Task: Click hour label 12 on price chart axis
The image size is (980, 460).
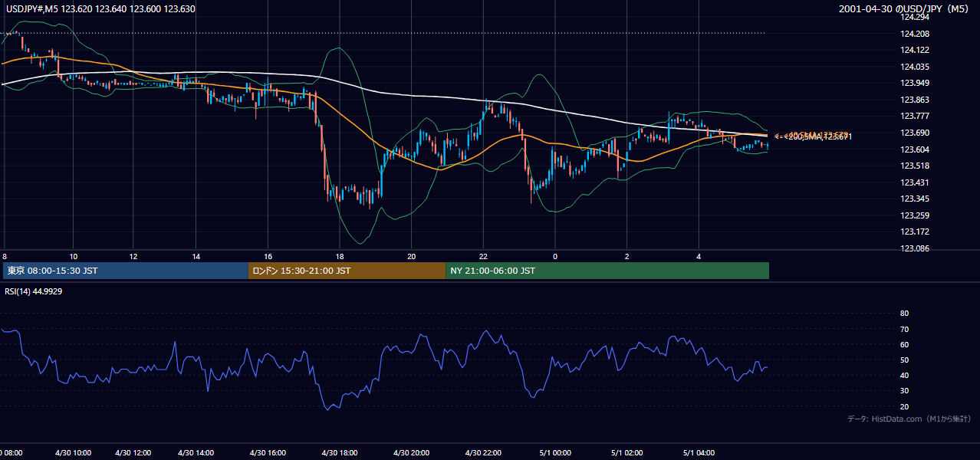Action: point(133,256)
